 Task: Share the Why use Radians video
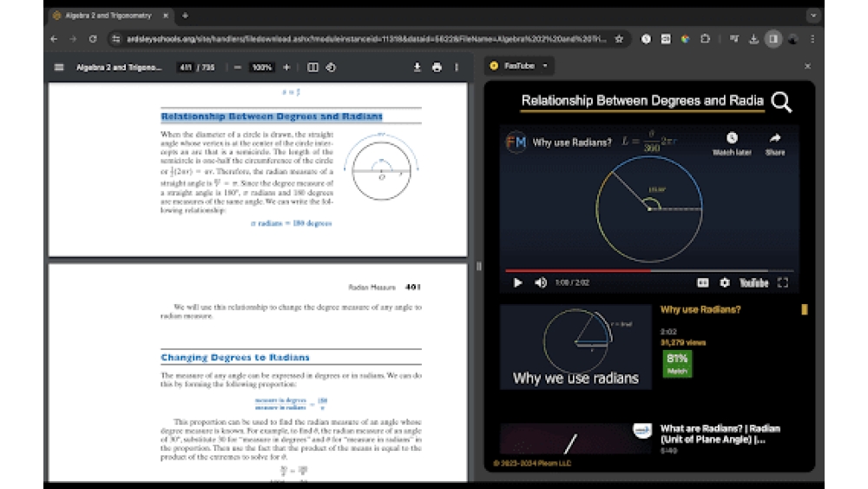pos(774,143)
